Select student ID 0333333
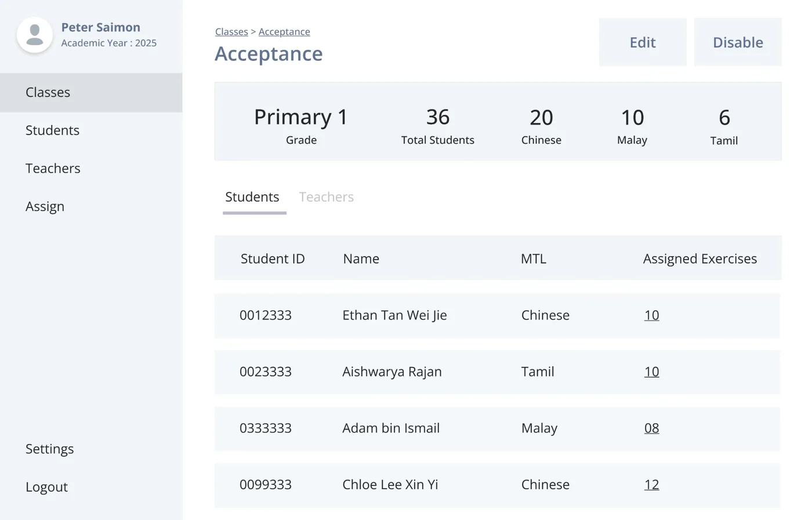Screen dimensions: 812x520 (266, 428)
